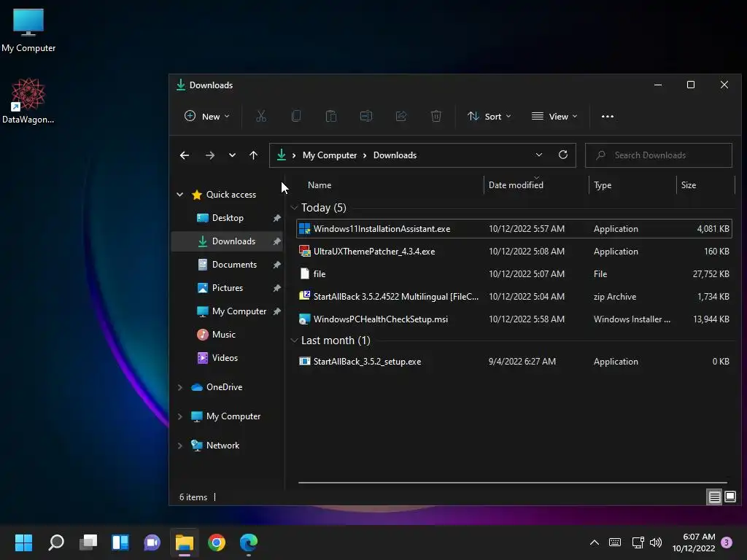
Task: Select Windows11InstallationAssistant.exe file
Action: pyautogui.click(x=514, y=229)
